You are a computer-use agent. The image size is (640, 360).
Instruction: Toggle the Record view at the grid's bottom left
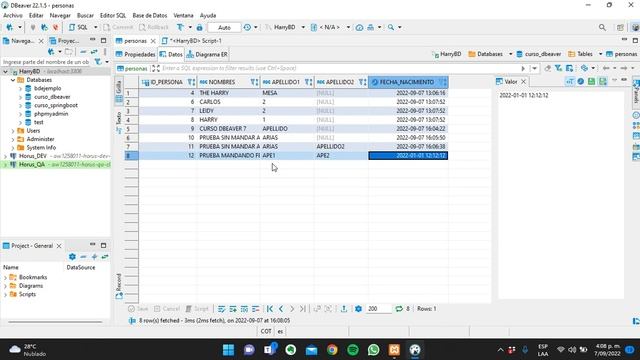click(119, 286)
